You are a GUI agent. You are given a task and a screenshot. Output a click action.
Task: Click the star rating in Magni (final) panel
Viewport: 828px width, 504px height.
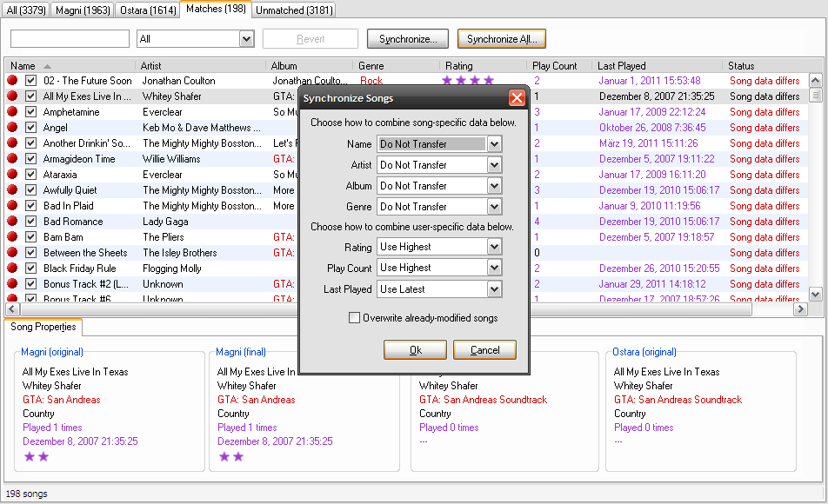[231, 456]
